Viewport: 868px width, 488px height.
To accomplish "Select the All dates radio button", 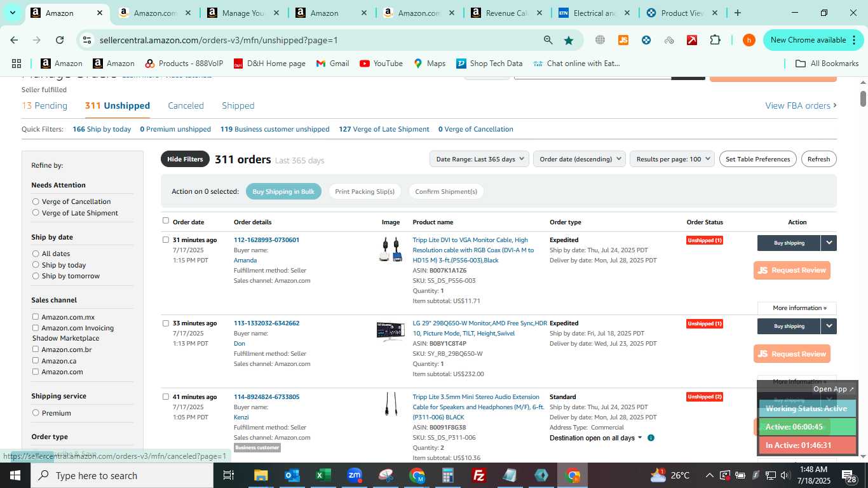I will [x=36, y=254].
